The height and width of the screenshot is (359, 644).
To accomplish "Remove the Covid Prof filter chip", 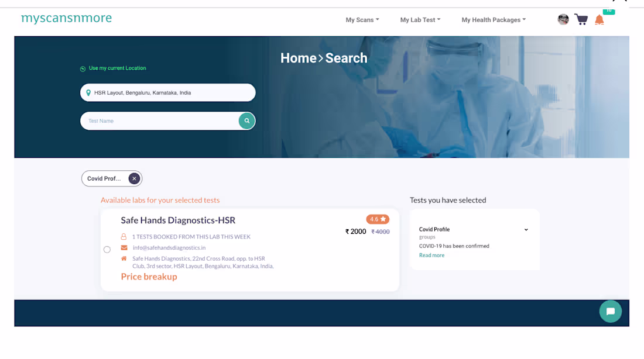I will 134,178.
